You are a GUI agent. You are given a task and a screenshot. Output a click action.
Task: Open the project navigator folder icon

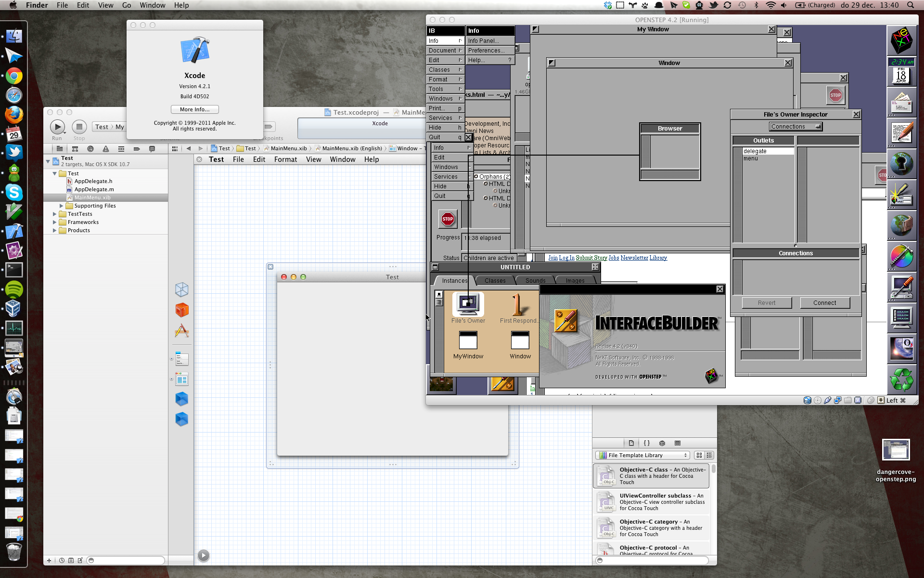click(x=59, y=149)
